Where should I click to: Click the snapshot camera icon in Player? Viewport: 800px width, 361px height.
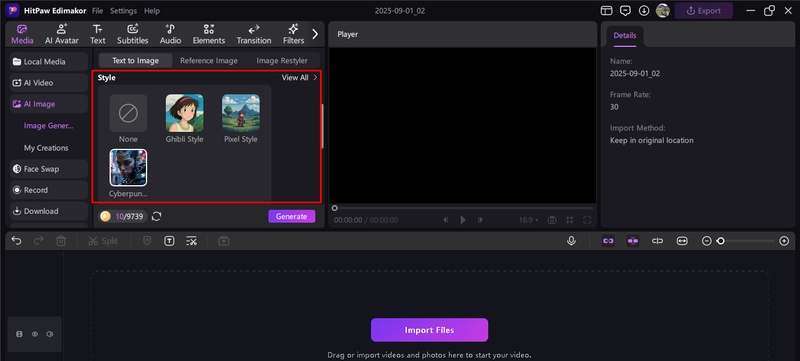(552, 220)
